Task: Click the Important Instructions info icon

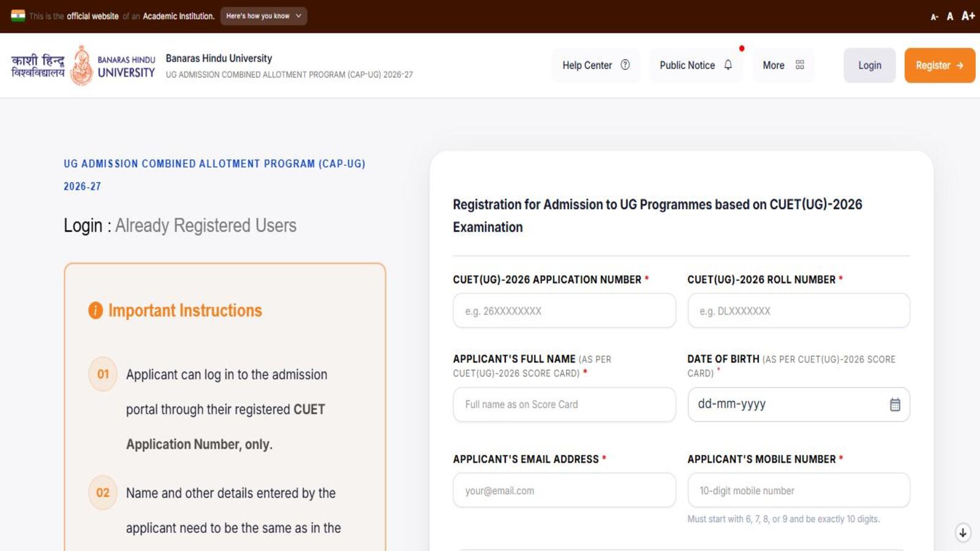Action: click(96, 310)
